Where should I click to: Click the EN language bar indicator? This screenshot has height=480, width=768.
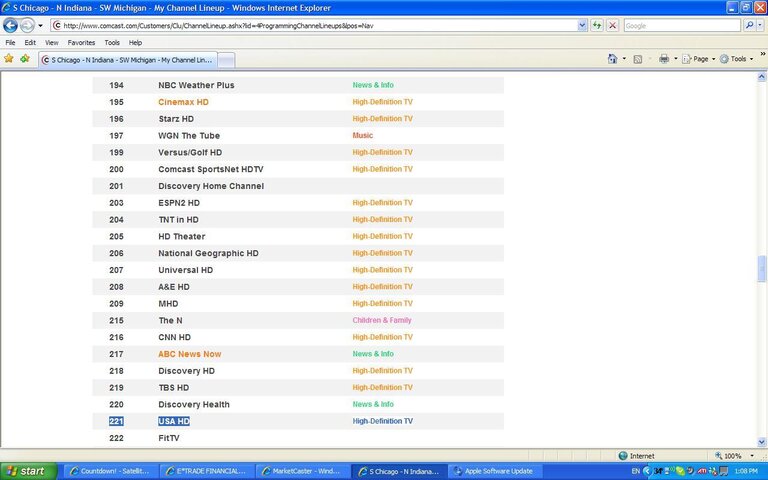pyautogui.click(x=635, y=471)
